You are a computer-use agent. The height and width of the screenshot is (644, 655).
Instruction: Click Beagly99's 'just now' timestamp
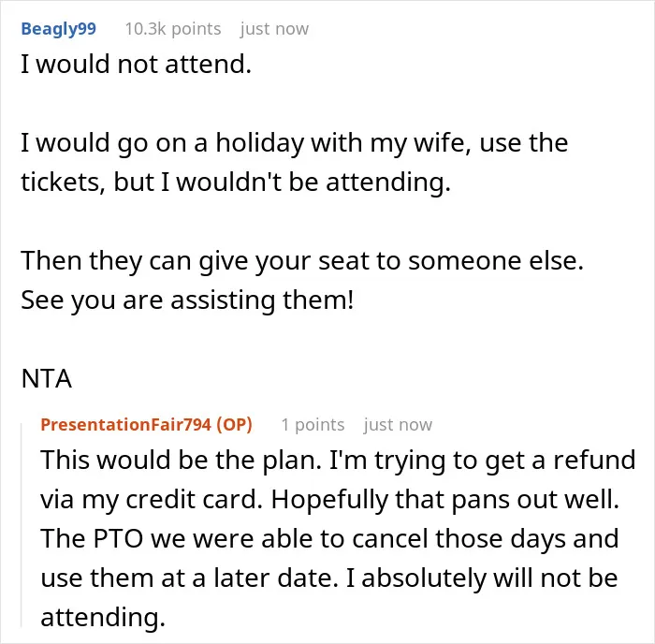click(274, 29)
